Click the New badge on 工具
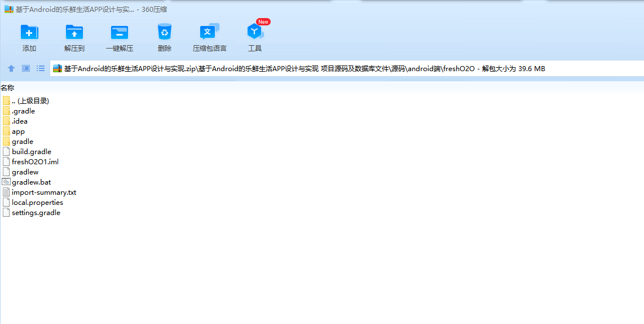The image size is (644, 324). pyautogui.click(x=263, y=22)
